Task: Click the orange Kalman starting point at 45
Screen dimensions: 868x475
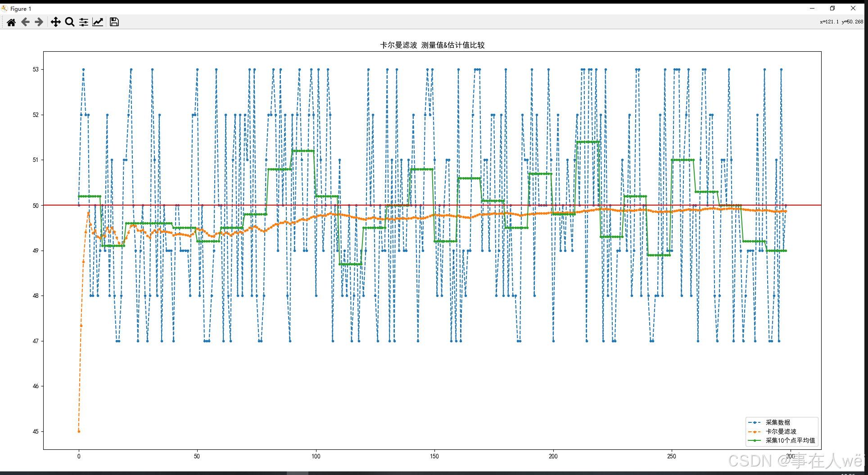Action: pos(79,431)
